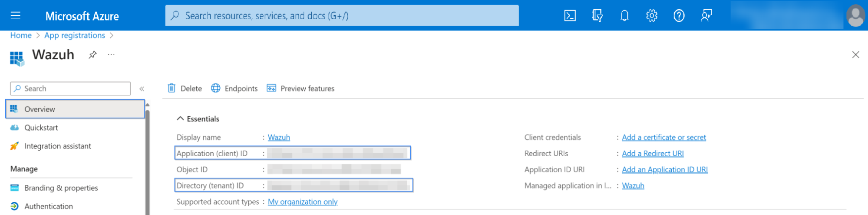Click Add a Redirect URI link
Image resolution: width=868 pixels, height=215 pixels.
[x=652, y=154]
